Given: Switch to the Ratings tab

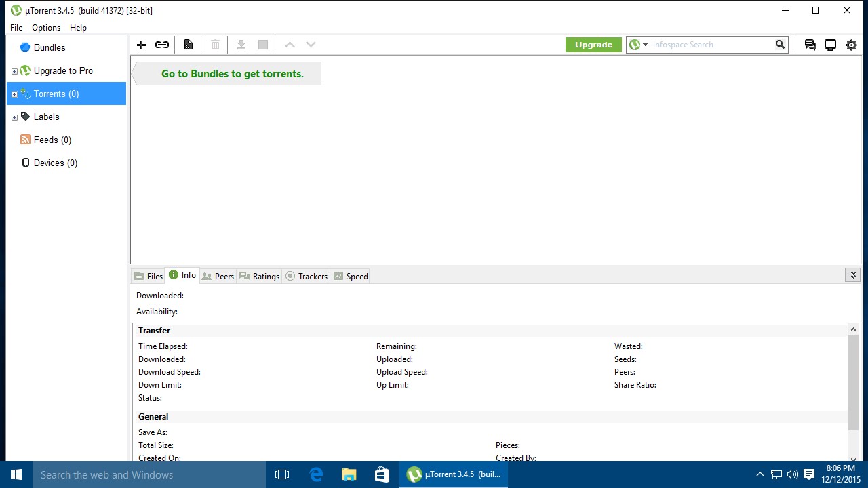Looking at the screenshot, I should point(259,276).
